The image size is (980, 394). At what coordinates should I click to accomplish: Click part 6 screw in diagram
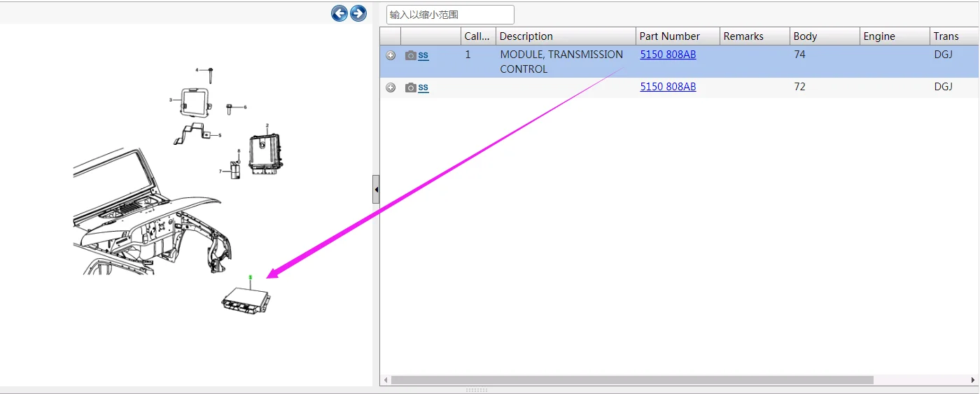click(230, 108)
